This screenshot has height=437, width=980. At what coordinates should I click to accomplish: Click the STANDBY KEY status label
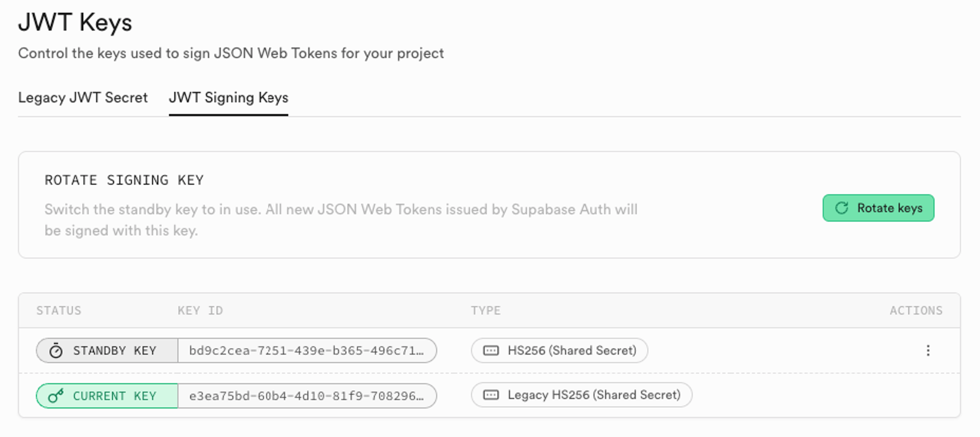pyautogui.click(x=114, y=351)
